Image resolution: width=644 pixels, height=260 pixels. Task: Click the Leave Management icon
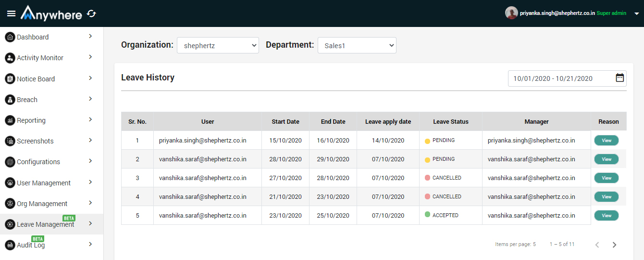(10, 224)
